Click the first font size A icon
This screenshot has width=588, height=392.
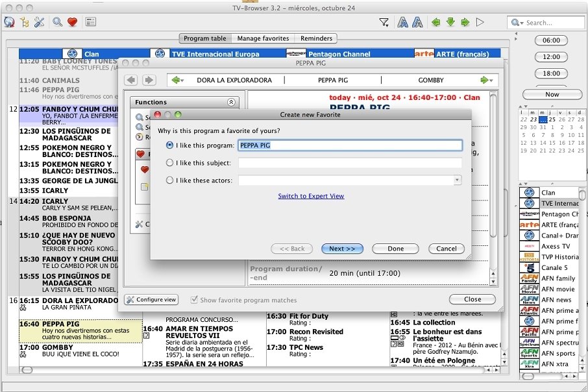(x=403, y=23)
